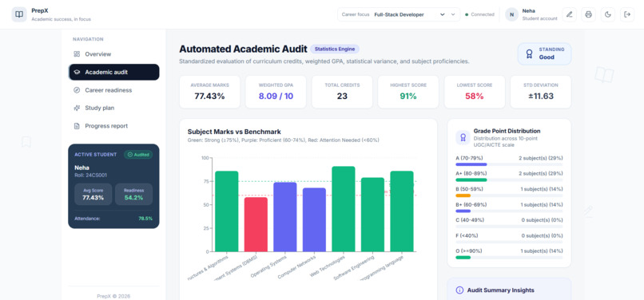Click the Grade Point Distribution ribbon icon
The width and height of the screenshot is (644, 300).
pyautogui.click(x=463, y=137)
